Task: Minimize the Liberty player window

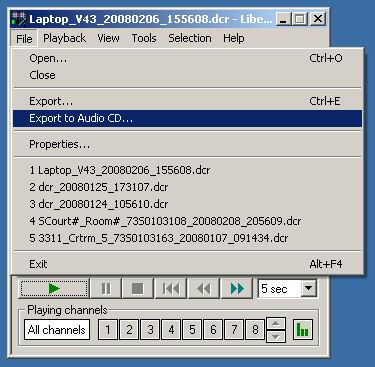Action: (x=284, y=19)
